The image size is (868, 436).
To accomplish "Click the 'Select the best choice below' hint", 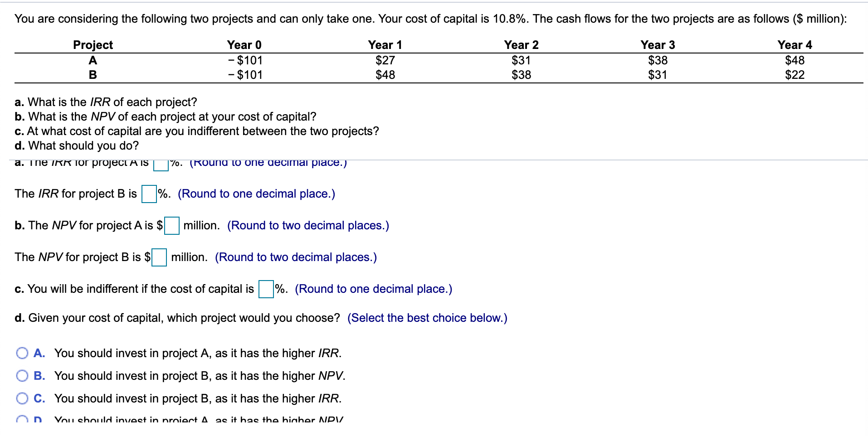I will (x=427, y=318).
